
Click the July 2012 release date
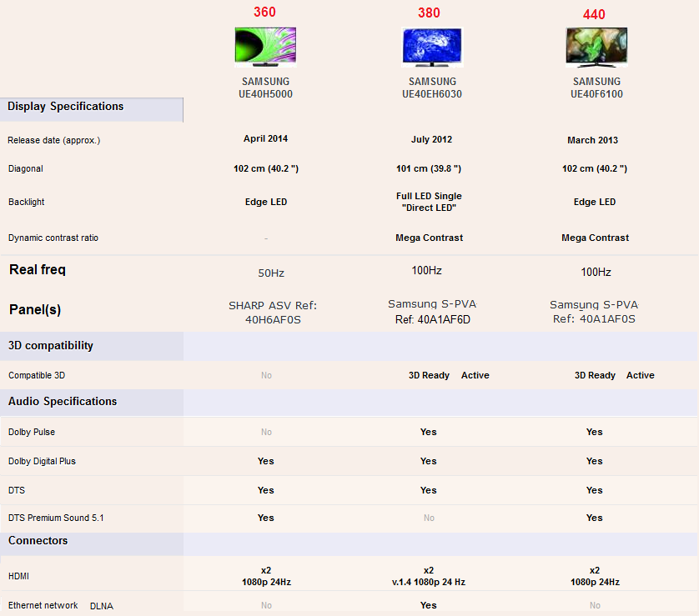click(431, 139)
